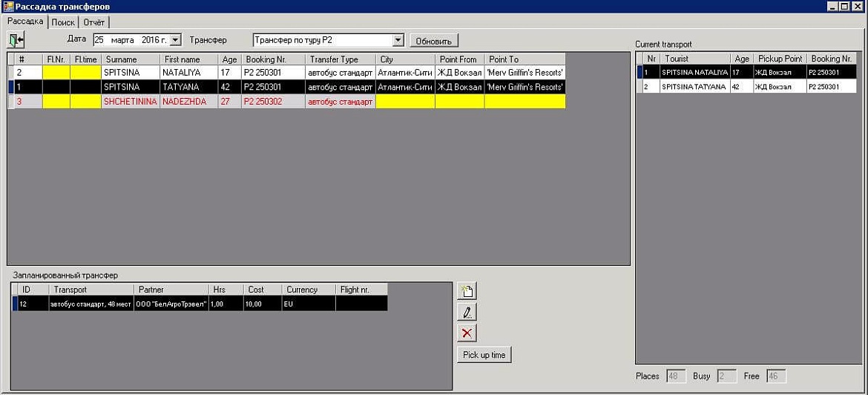Select the Рассадка tab
Image resolution: width=868 pixels, height=395 pixels.
coord(25,21)
